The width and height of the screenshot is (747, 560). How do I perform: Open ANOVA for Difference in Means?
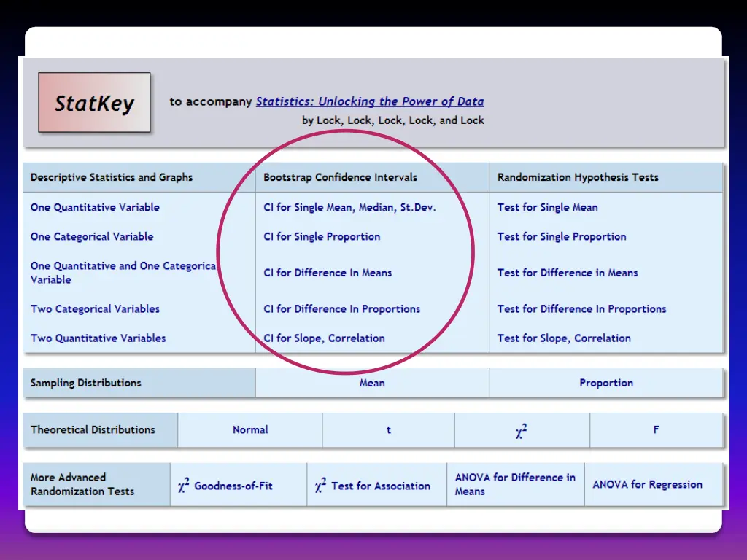click(x=516, y=484)
